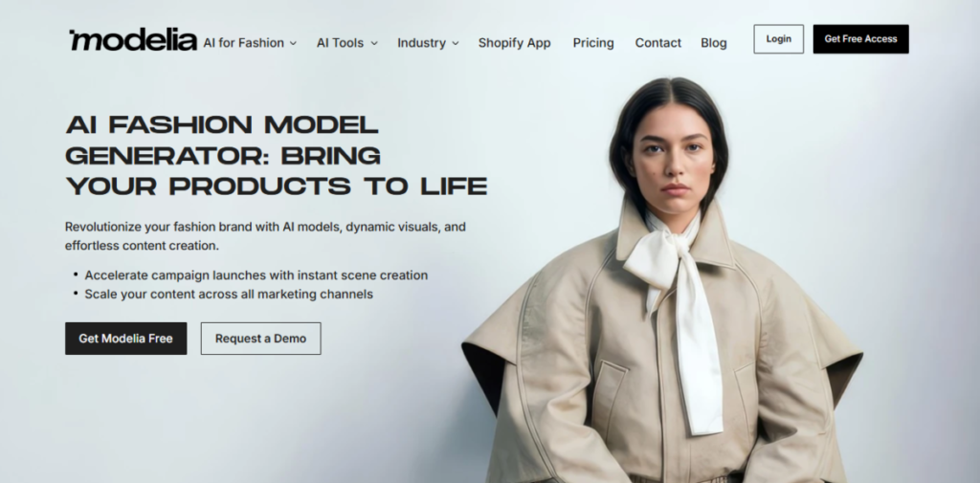This screenshot has width=980, height=483.
Task: Click the modelia logo
Action: 133,40
